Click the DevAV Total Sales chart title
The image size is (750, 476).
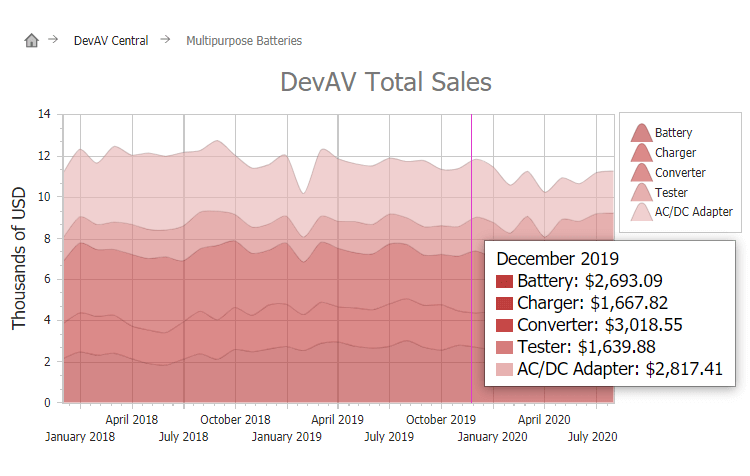(x=386, y=82)
